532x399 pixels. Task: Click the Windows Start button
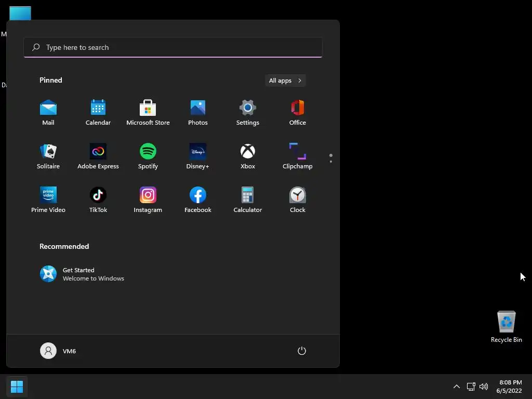17,387
